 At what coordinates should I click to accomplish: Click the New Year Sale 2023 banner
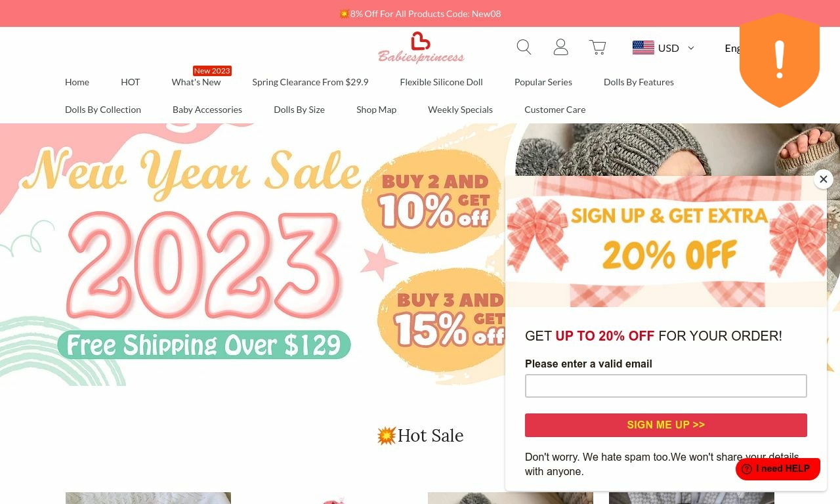[253, 255]
